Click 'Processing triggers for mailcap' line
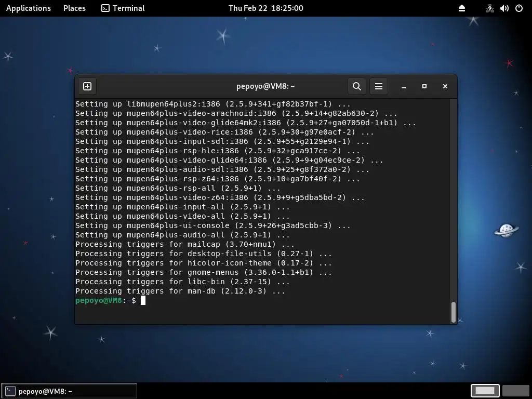The image size is (532, 399). (185, 244)
